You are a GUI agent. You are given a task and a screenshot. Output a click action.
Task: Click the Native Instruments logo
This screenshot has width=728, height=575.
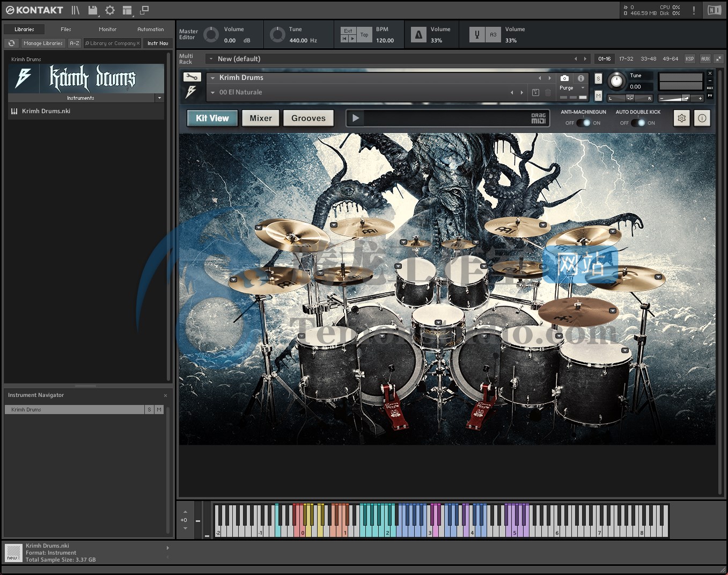coord(715,10)
